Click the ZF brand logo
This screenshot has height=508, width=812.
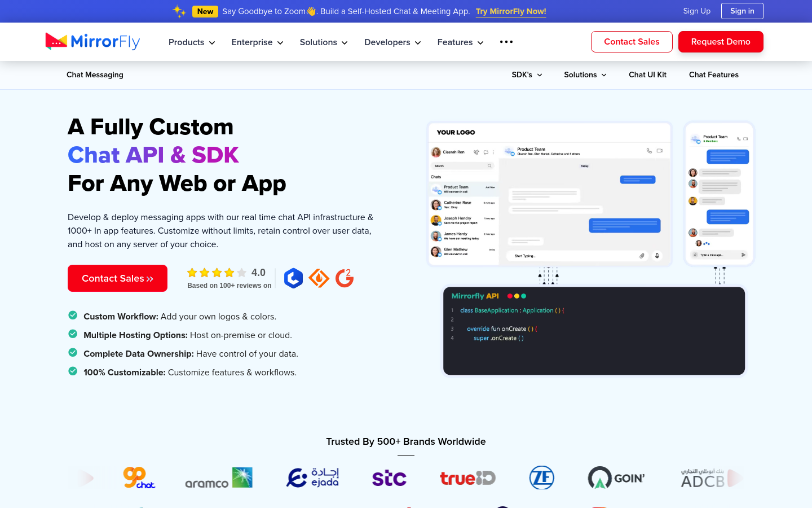(542, 478)
